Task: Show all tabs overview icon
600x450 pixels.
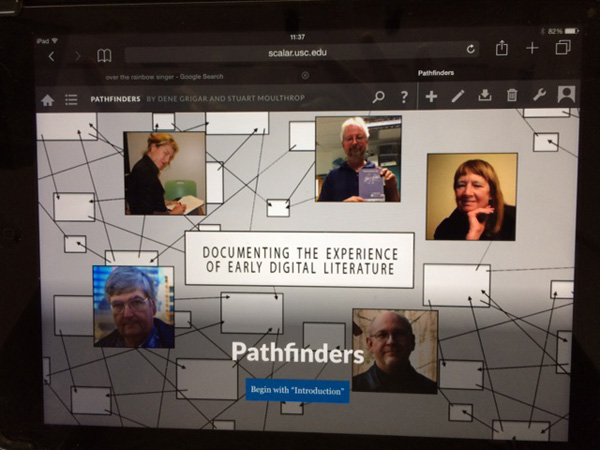Action: [x=563, y=47]
